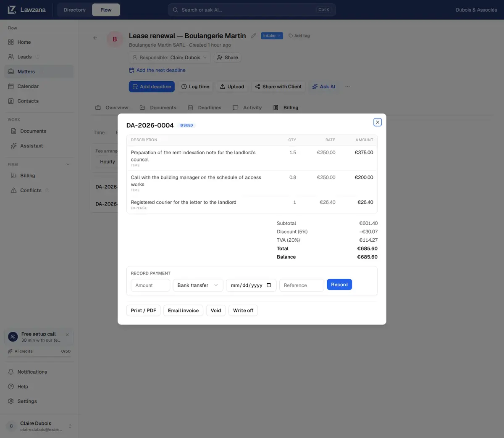The width and height of the screenshot is (504, 438).
Task: Switch to the matter Billing tab
Action: (286, 108)
